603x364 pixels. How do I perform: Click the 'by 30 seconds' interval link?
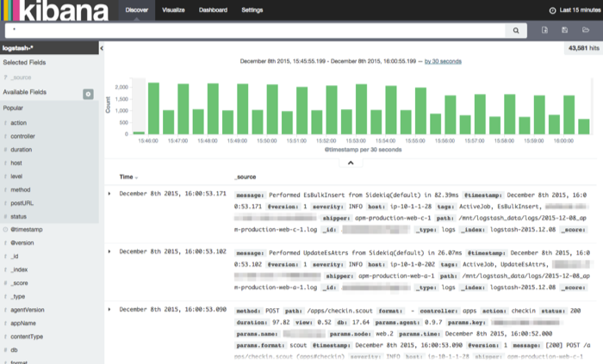443,61
